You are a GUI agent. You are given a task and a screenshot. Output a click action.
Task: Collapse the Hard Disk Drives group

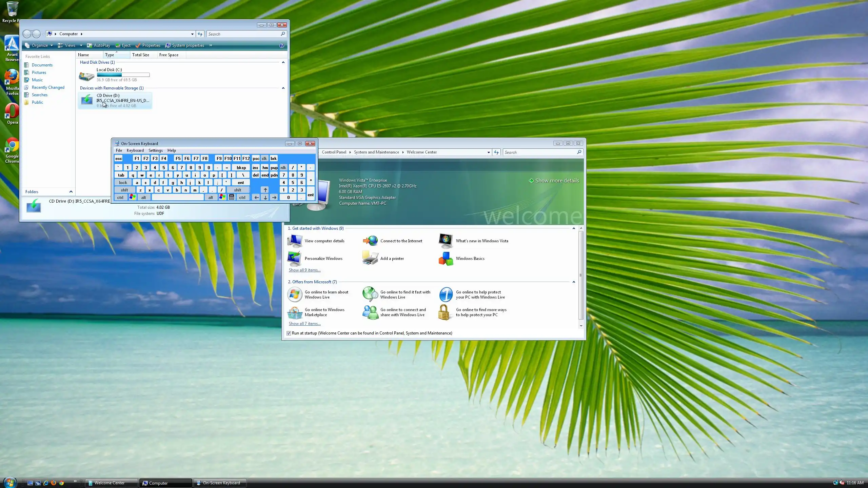(x=283, y=62)
